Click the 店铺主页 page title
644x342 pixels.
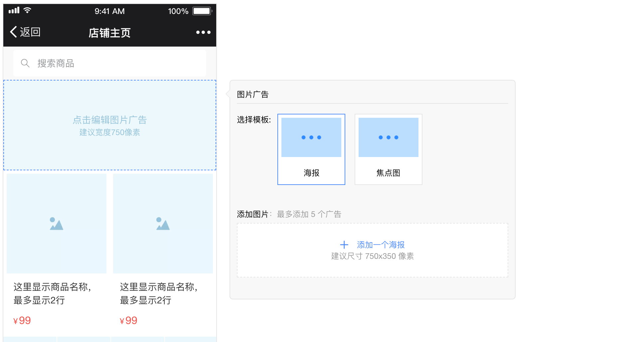tap(110, 33)
